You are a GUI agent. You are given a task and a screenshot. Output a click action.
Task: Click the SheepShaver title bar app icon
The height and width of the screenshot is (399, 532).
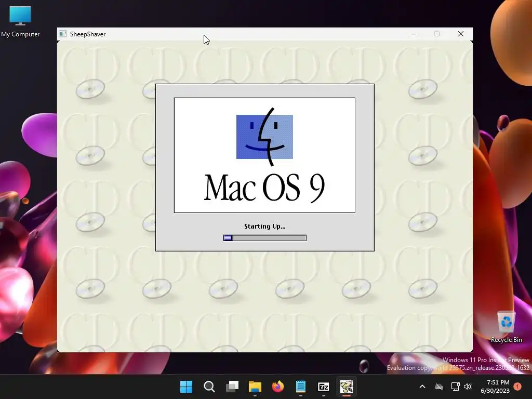pyautogui.click(x=63, y=34)
